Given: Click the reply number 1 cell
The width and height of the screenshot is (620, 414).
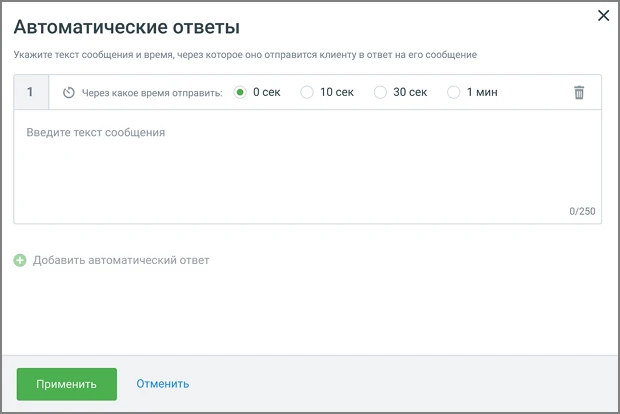Looking at the screenshot, I should pos(31,92).
